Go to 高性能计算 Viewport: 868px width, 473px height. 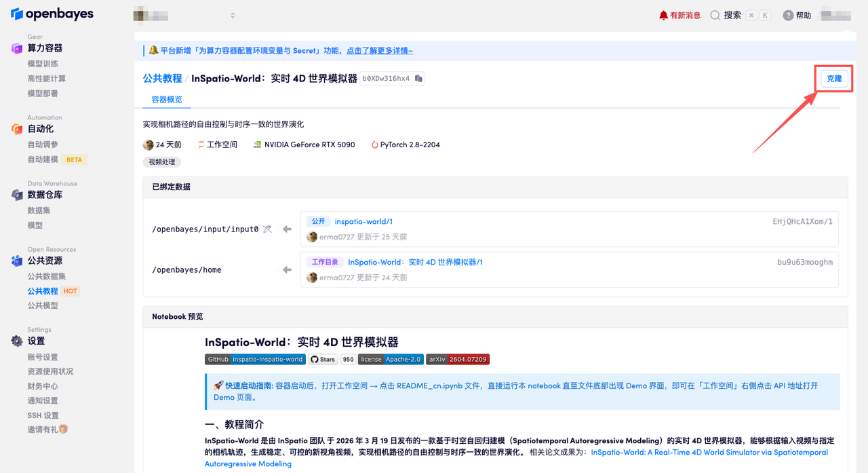tap(47, 79)
